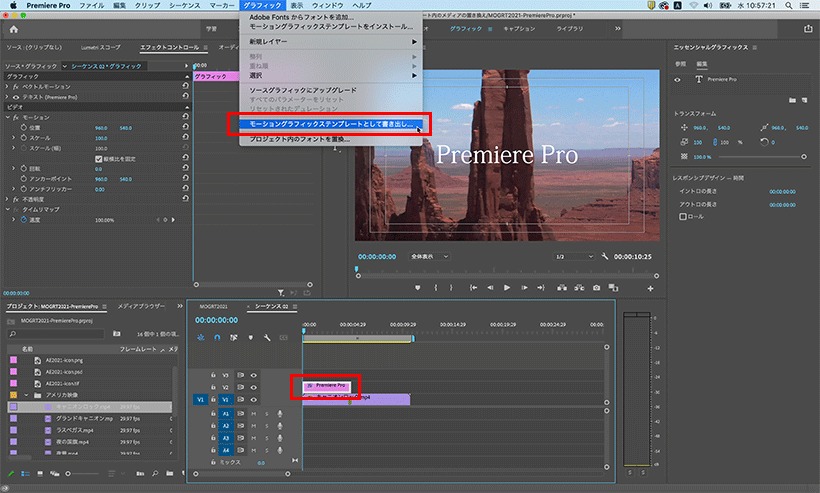Open the zoom level dropdown (全体表示)

point(429,257)
